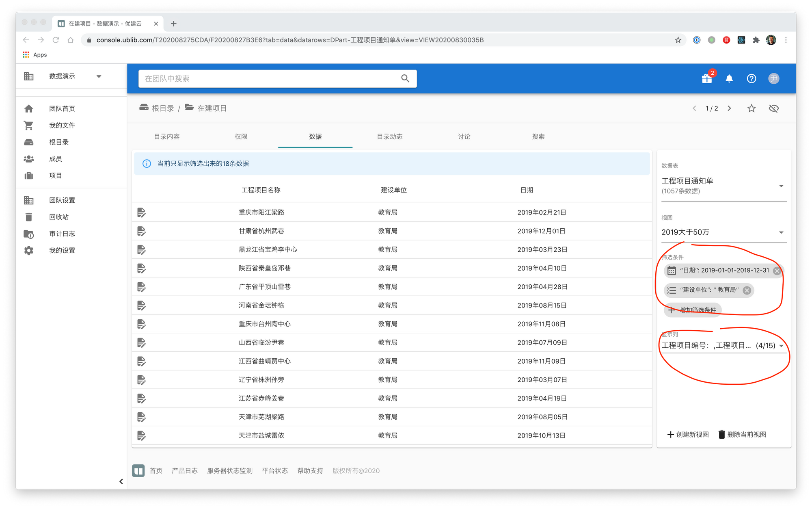Screen dimensions: 812x509
Task: Open the 2019大于50万 view dropdown
Action: pos(781,232)
